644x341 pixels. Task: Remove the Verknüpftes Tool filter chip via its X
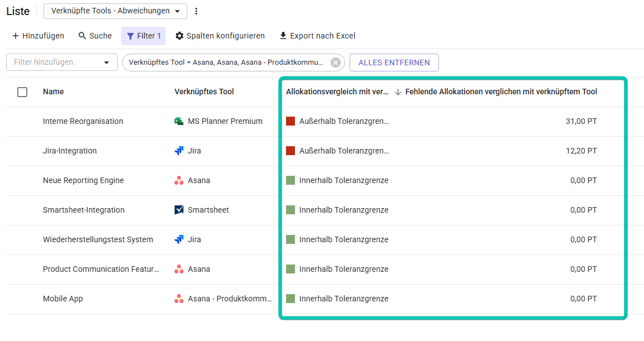[336, 63]
